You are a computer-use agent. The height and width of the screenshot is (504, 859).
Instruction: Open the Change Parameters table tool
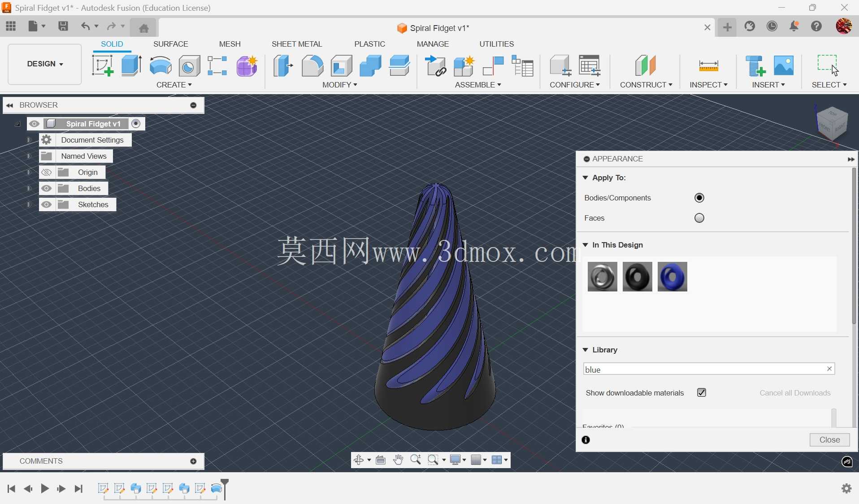[x=590, y=65]
